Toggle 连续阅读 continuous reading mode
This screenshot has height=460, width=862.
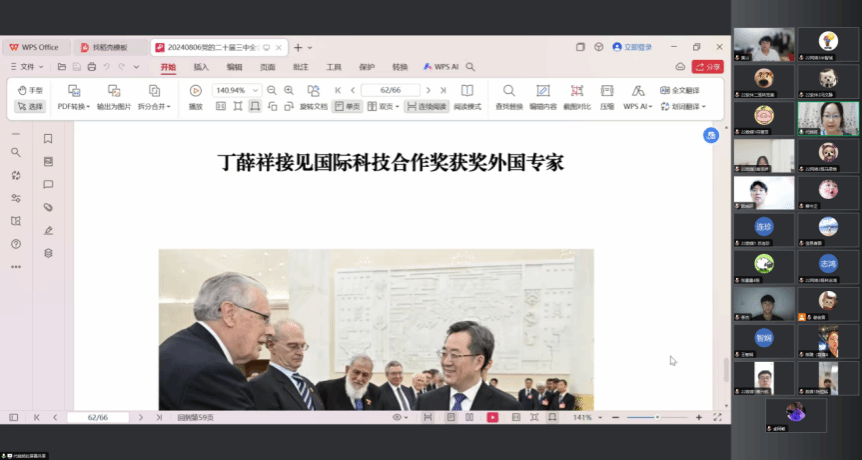click(427, 106)
